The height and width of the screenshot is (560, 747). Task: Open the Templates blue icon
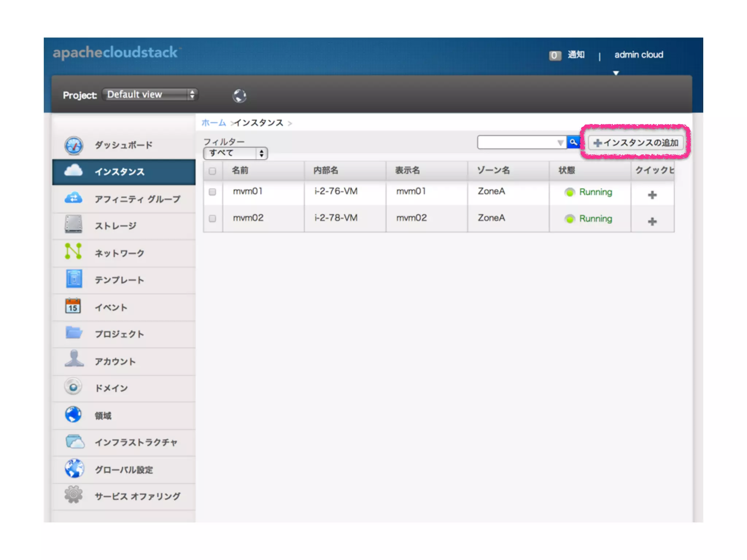pos(74,279)
